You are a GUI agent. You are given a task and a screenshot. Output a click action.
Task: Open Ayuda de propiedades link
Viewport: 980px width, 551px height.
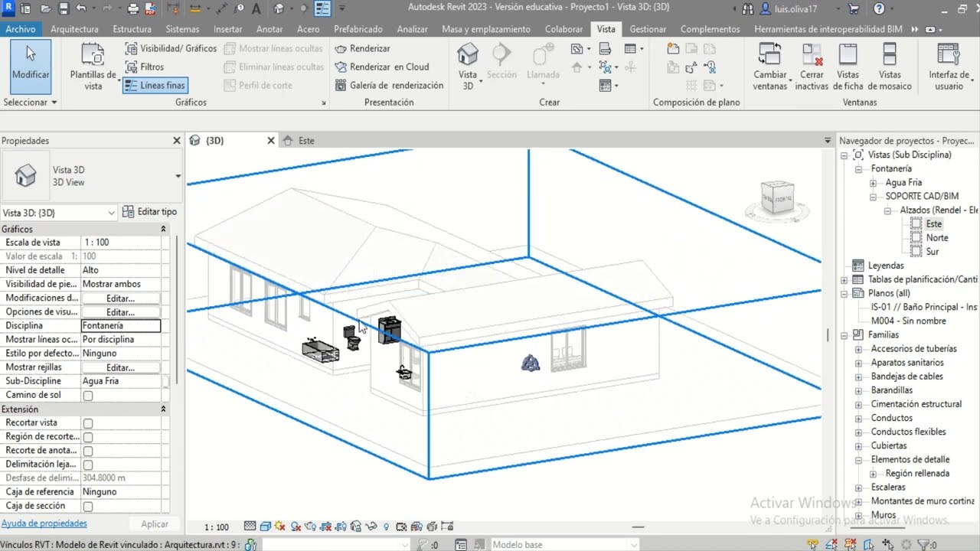click(x=44, y=523)
